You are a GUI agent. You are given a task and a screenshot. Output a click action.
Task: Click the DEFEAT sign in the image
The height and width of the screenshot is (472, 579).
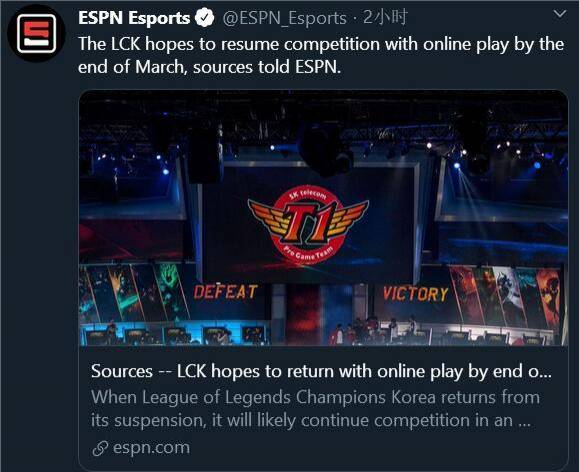(x=226, y=292)
